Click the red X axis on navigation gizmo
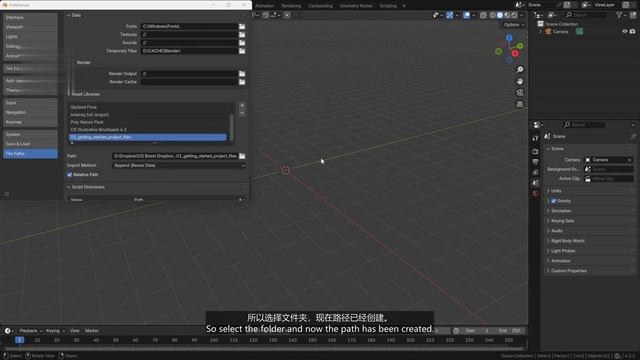Screen dimensions: 640x360 (x=515, y=53)
